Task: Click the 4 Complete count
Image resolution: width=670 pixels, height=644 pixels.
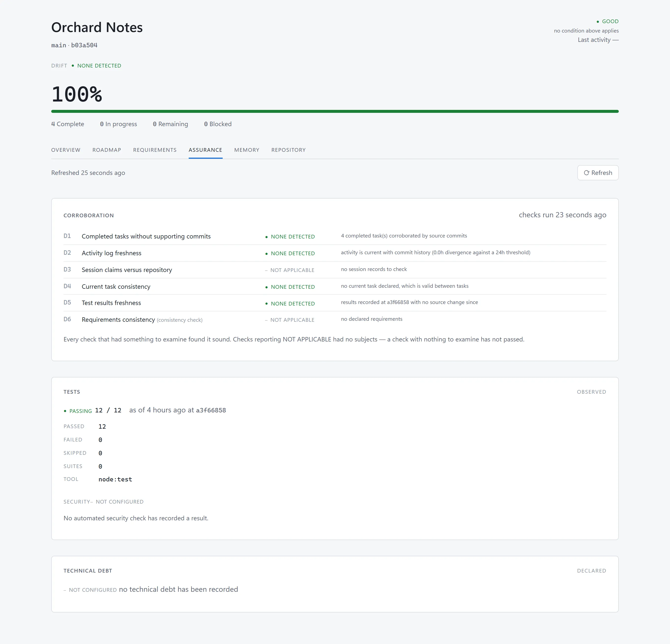Action: point(68,124)
